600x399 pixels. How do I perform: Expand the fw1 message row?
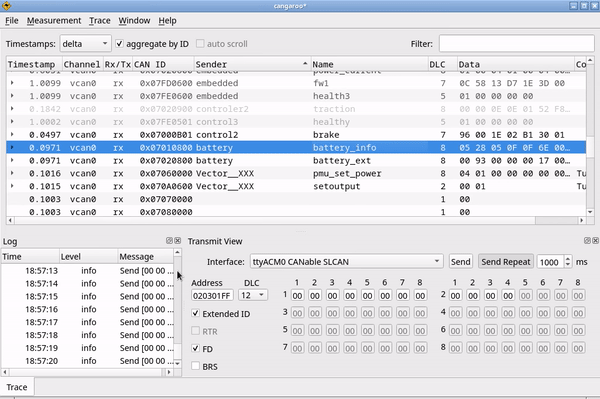12,83
